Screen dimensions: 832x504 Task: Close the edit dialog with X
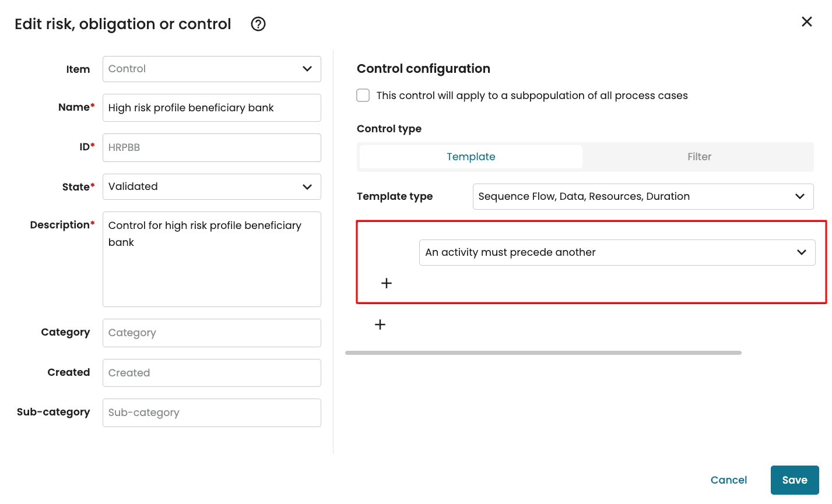pos(806,22)
